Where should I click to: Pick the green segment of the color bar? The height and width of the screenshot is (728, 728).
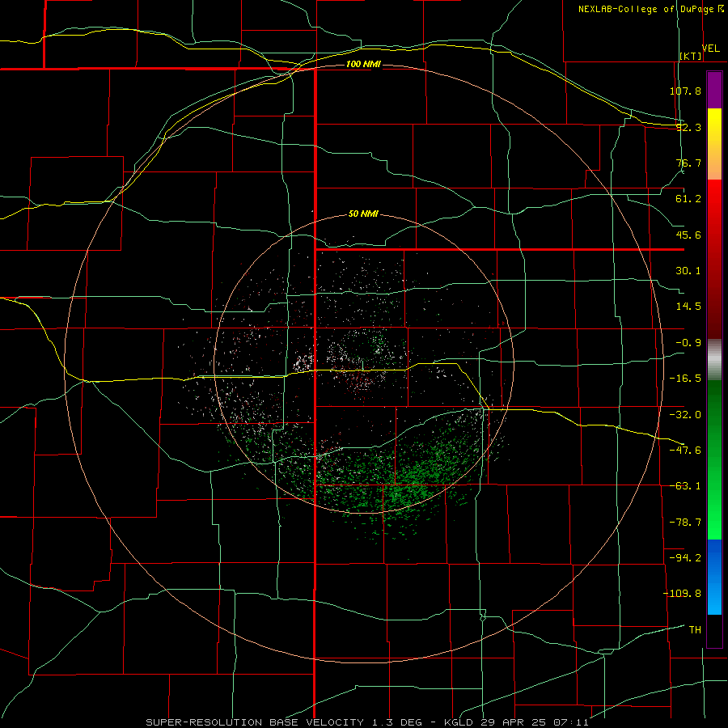pos(714,459)
